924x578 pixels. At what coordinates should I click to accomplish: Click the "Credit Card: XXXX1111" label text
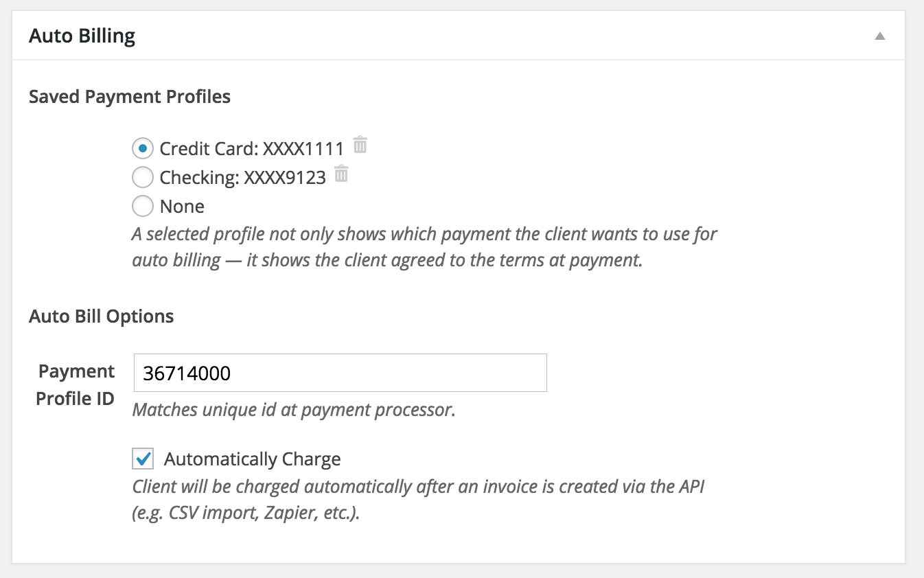click(251, 148)
